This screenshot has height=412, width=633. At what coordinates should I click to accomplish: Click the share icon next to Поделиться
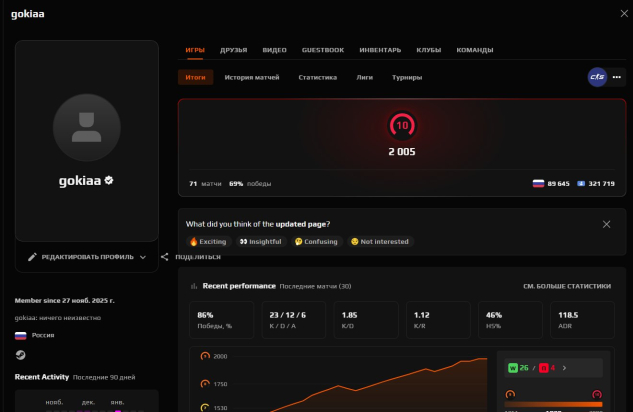click(x=164, y=257)
